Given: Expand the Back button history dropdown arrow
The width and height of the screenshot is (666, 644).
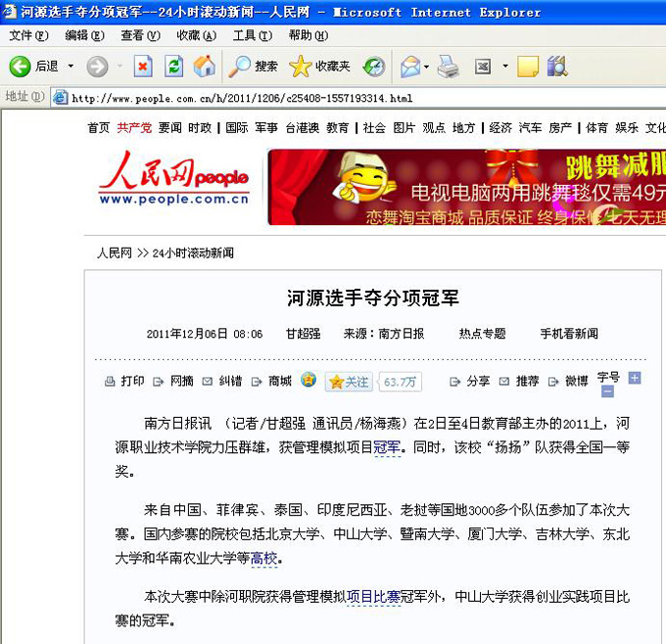Looking at the screenshot, I should tap(71, 67).
